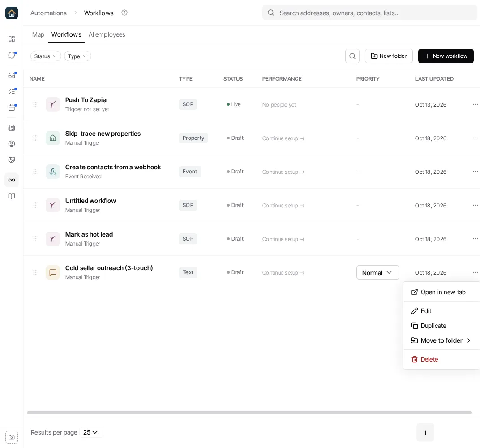The image size is (480, 448).
Task: Click Continue setup for Mark as hot lead
Action: [x=283, y=239]
